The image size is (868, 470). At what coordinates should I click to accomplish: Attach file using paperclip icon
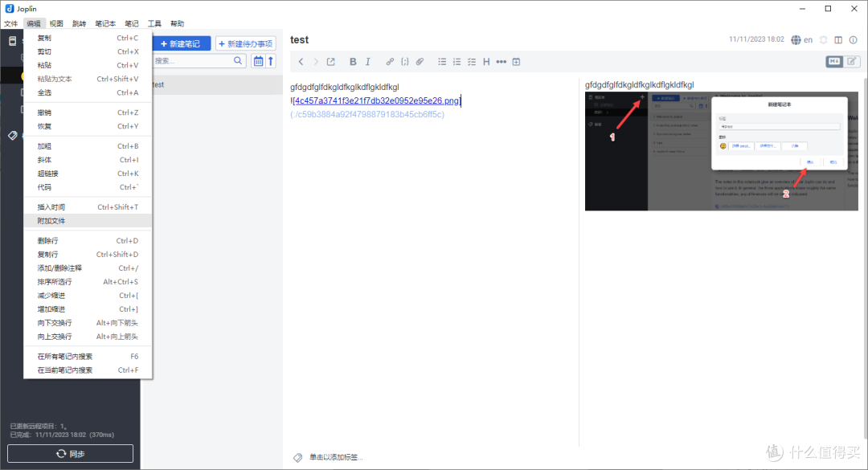tap(420, 61)
